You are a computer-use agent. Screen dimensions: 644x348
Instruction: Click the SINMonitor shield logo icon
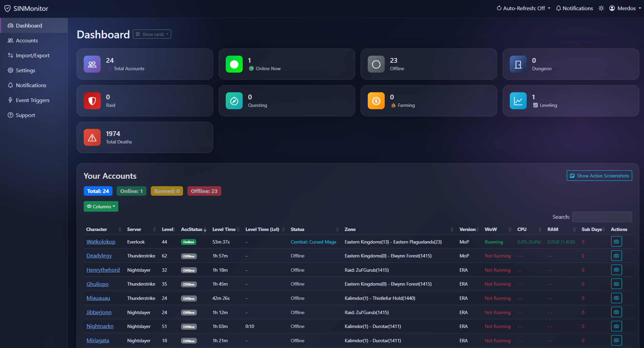pyautogui.click(x=8, y=8)
